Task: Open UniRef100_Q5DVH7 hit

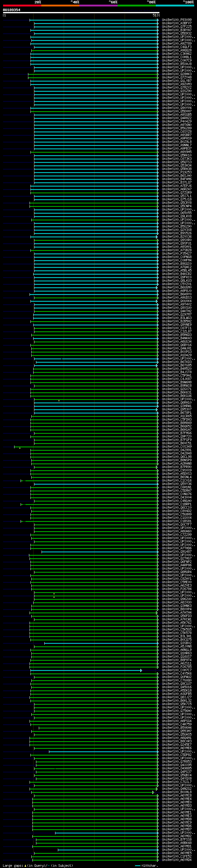Action: (x=177, y=111)
